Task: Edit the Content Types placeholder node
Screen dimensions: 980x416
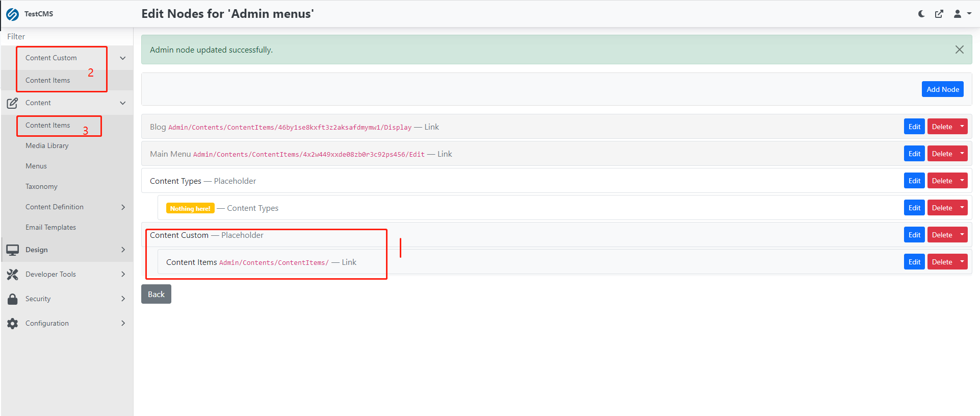Action: click(914, 181)
